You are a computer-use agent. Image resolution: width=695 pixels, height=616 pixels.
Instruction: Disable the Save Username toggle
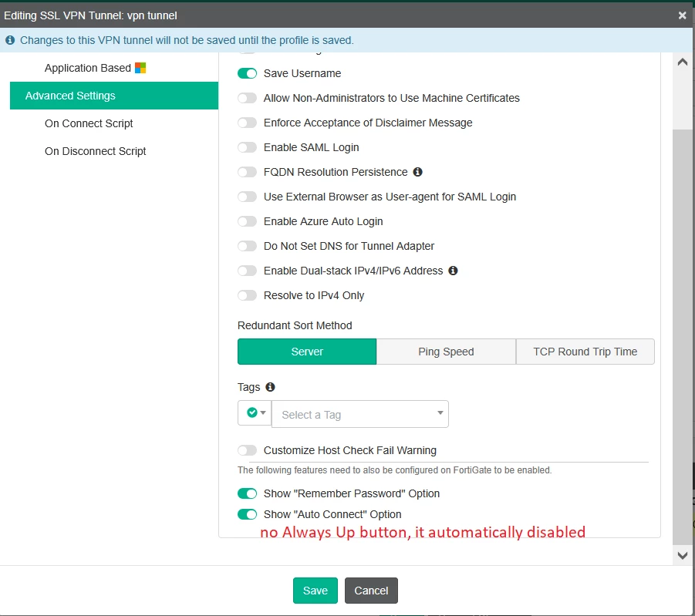(x=248, y=73)
